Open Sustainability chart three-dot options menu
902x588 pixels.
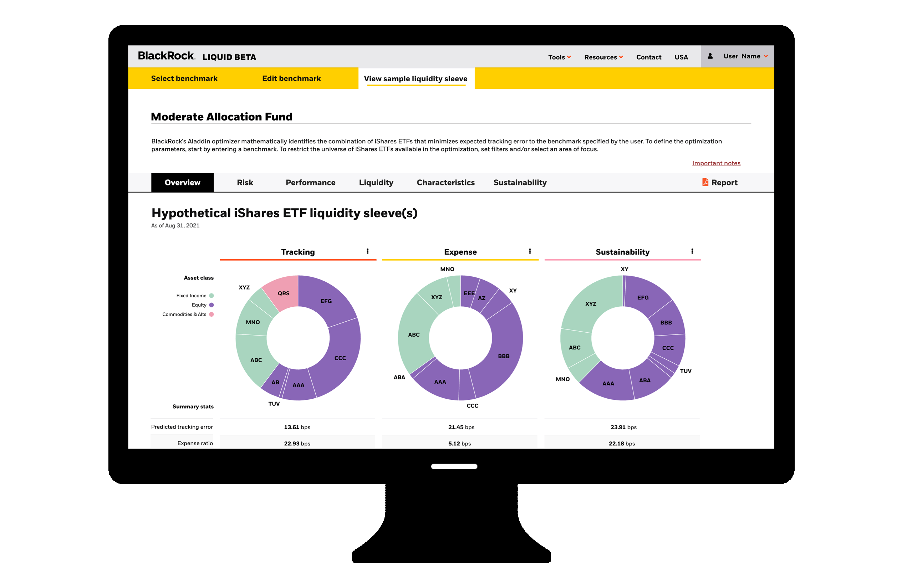coord(692,251)
